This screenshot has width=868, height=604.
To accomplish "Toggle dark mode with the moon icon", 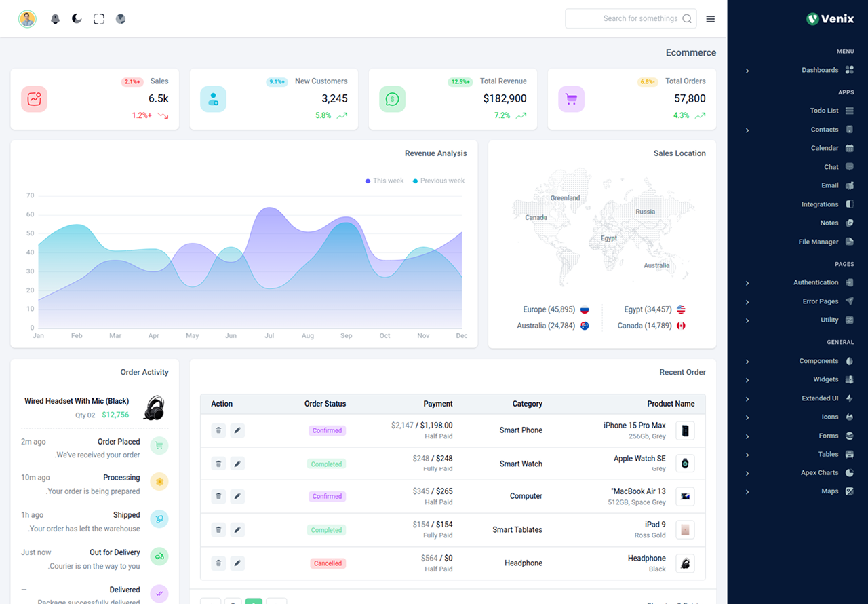I will click(77, 19).
